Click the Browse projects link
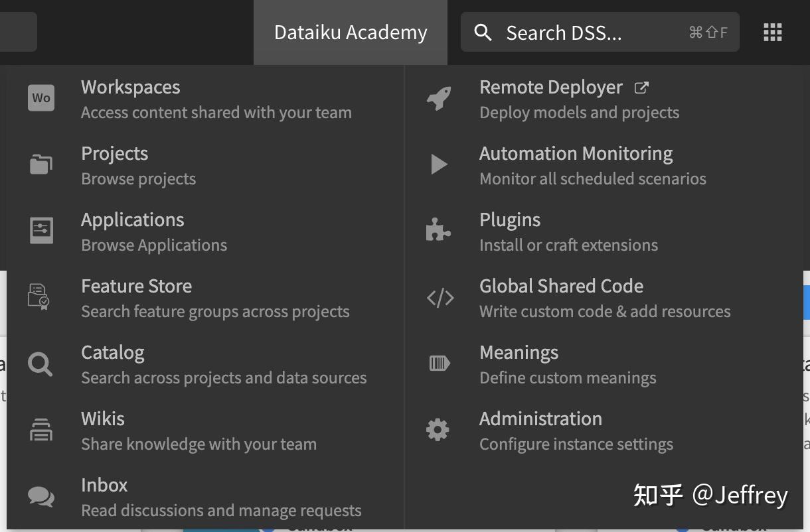The image size is (810, 532). pyautogui.click(x=138, y=178)
